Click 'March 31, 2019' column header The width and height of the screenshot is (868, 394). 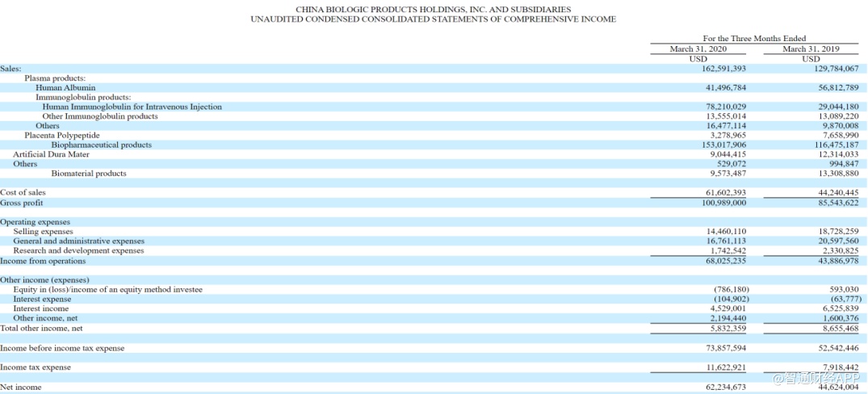click(x=811, y=49)
